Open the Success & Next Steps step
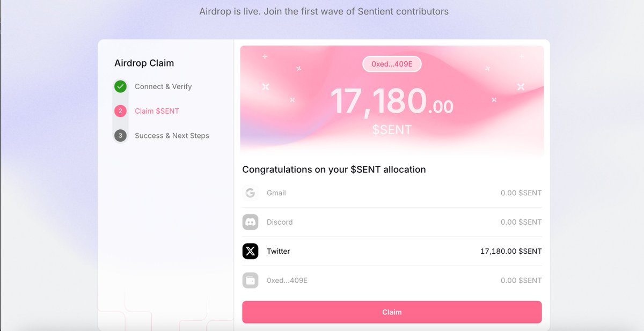The image size is (644, 331). 172,136
